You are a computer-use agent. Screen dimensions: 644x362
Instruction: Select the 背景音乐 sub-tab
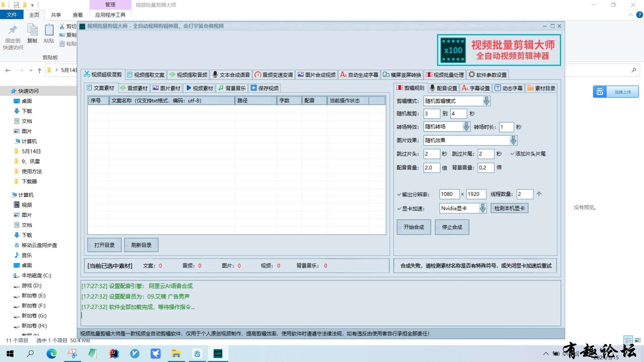click(x=232, y=88)
